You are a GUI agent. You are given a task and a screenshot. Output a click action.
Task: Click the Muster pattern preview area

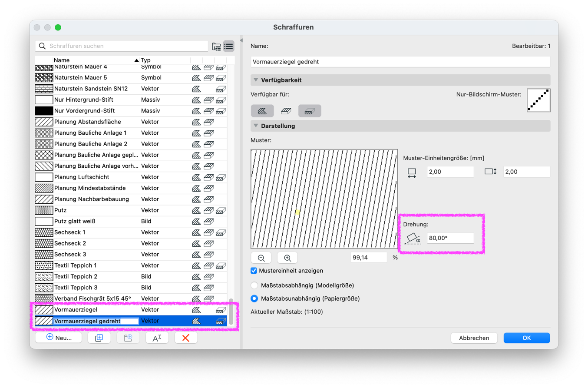pyautogui.click(x=324, y=199)
